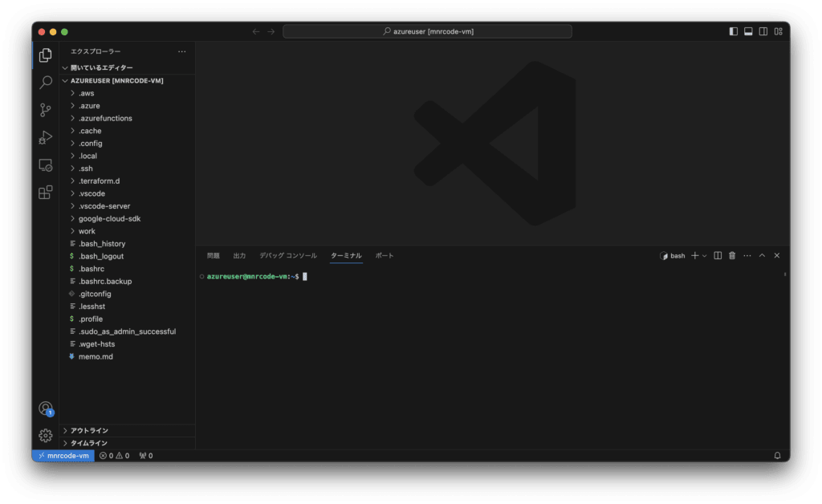Open the Search view icon
Screen dimensions: 822x504
46,82
